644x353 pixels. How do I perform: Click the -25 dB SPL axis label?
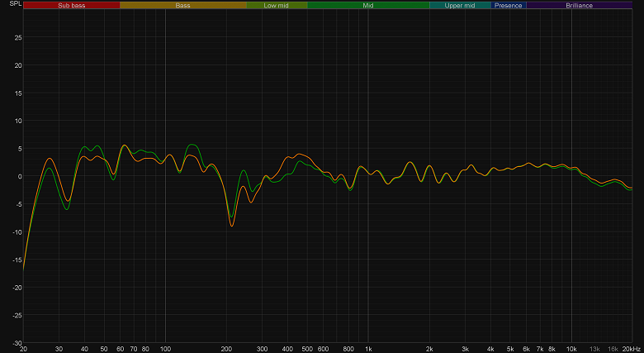(17, 315)
